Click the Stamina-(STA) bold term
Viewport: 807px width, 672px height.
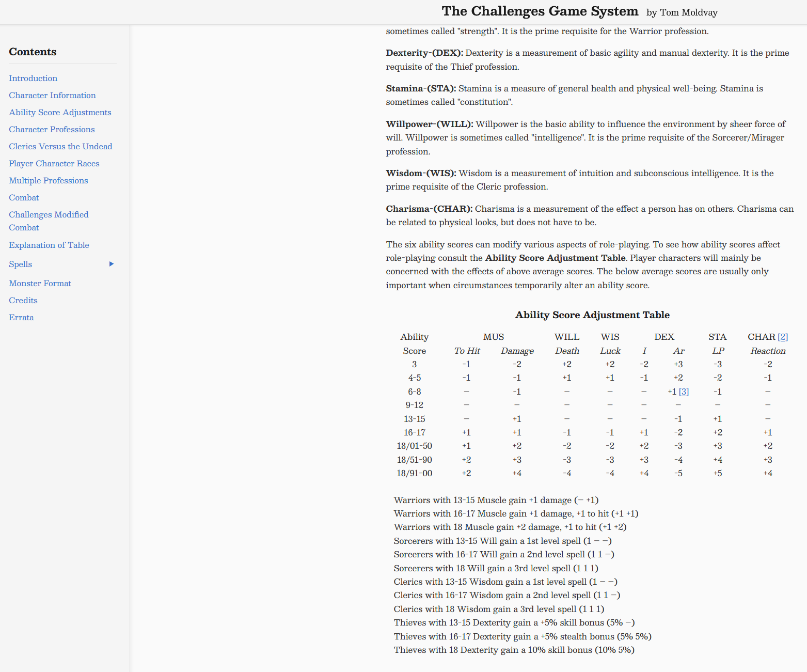tap(421, 88)
